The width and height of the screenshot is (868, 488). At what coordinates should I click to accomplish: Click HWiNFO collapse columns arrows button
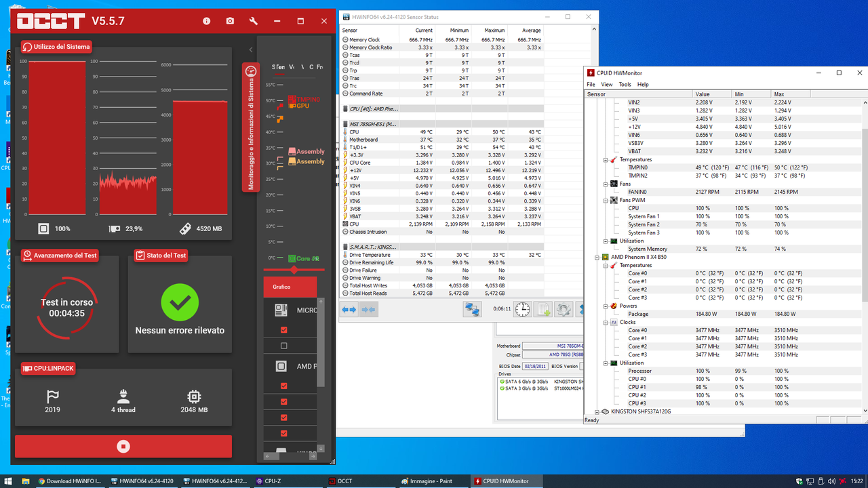click(x=368, y=310)
